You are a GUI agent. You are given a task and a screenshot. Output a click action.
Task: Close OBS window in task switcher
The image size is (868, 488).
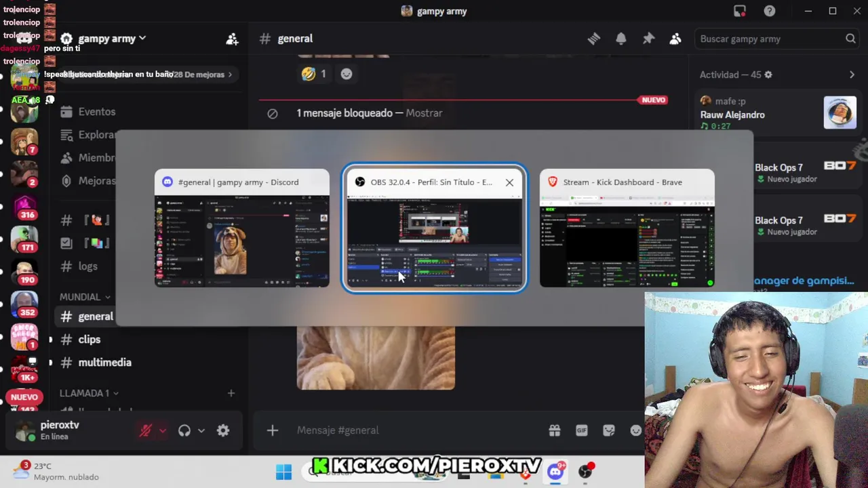coord(509,182)
